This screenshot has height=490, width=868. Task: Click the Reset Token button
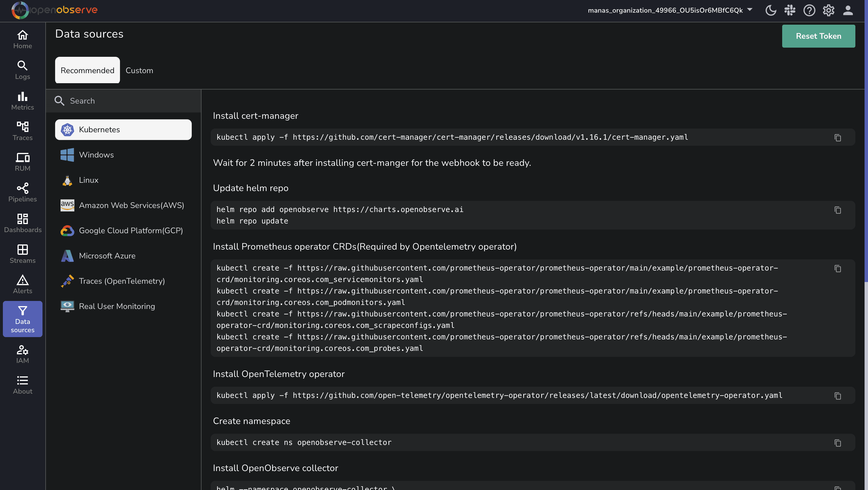tap(818, 36)
